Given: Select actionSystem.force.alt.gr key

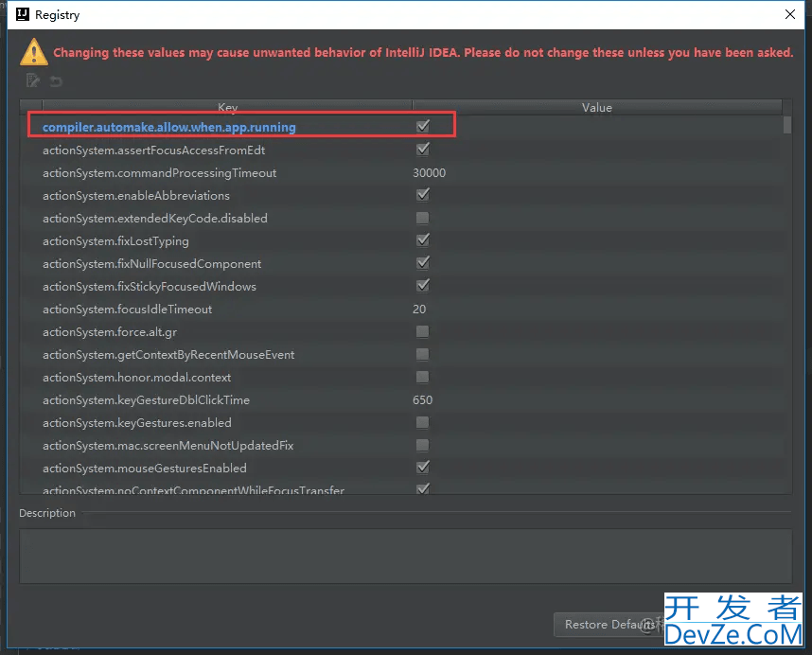Looking at the screenshot, I should (x=110, y=332).
